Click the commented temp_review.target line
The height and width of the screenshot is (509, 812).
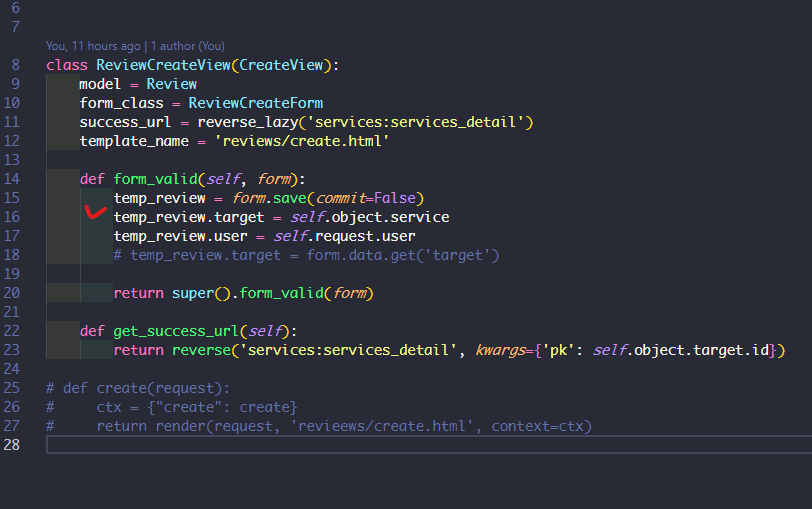tap(306, 255)
